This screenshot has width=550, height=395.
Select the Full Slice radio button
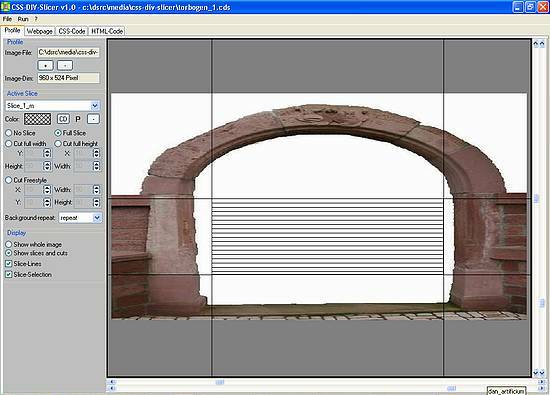(x=71, y=133)
